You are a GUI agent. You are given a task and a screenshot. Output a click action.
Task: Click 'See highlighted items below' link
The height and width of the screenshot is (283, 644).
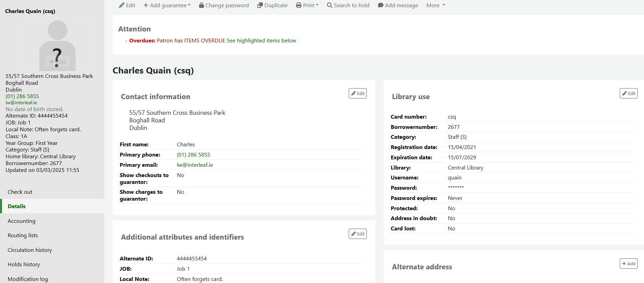point(261,41)
